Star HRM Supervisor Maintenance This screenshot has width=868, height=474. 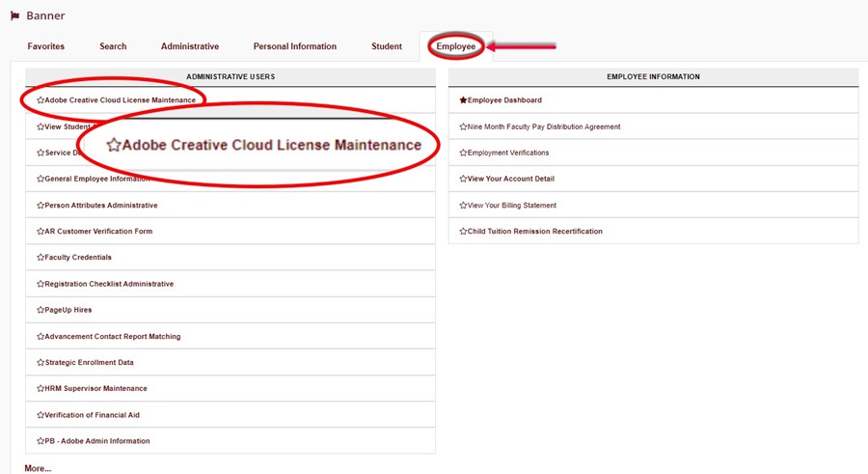click(x=41, y=389)
